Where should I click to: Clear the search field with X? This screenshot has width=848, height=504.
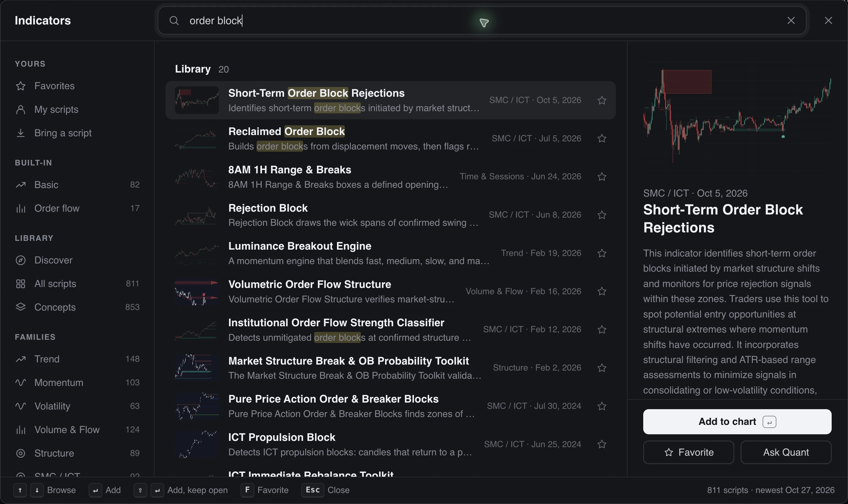click(x=791, y=21)
